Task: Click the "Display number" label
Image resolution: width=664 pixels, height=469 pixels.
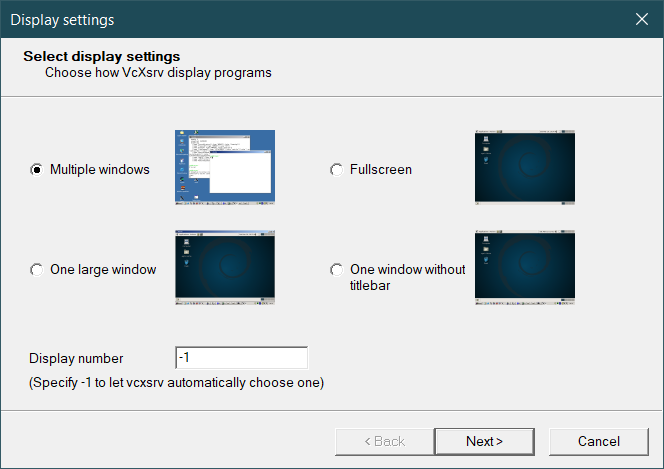Action: click(x=76, y=359)
